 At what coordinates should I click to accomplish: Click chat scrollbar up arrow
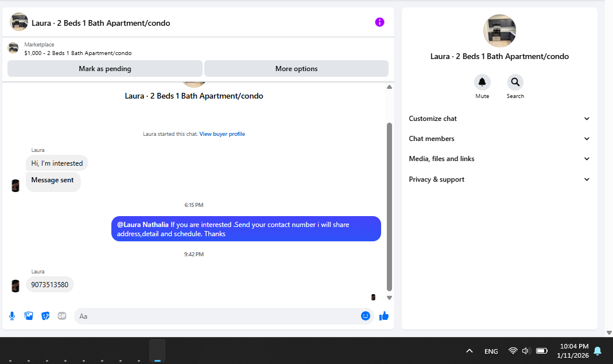(389, 87)
